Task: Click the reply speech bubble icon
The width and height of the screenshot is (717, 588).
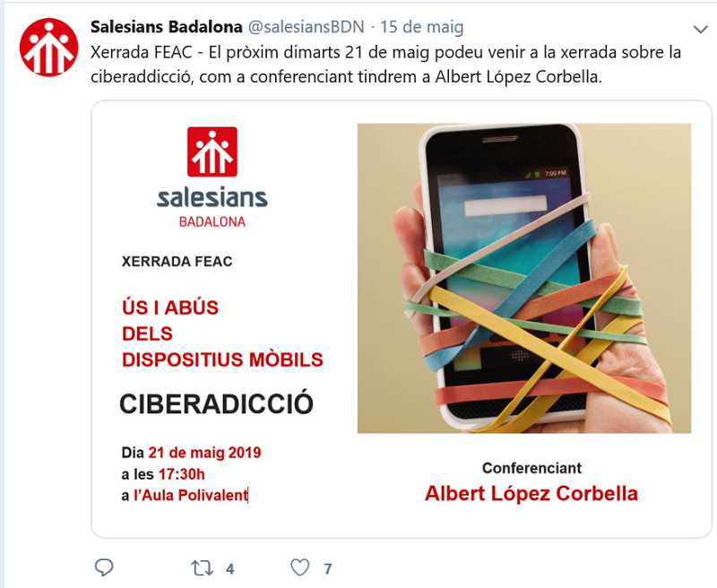Action: click(104, 567)
